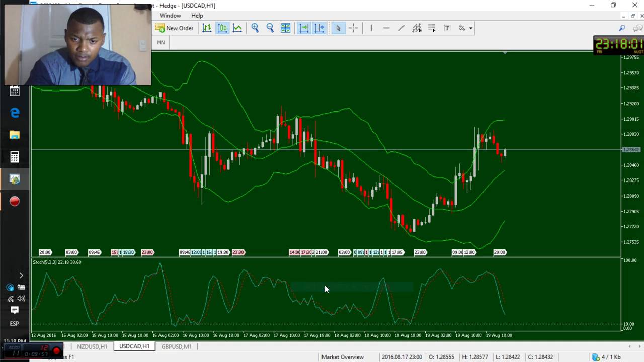Toggle chart shift from right border
Screen dimensions: 644x362
[319, 28]
